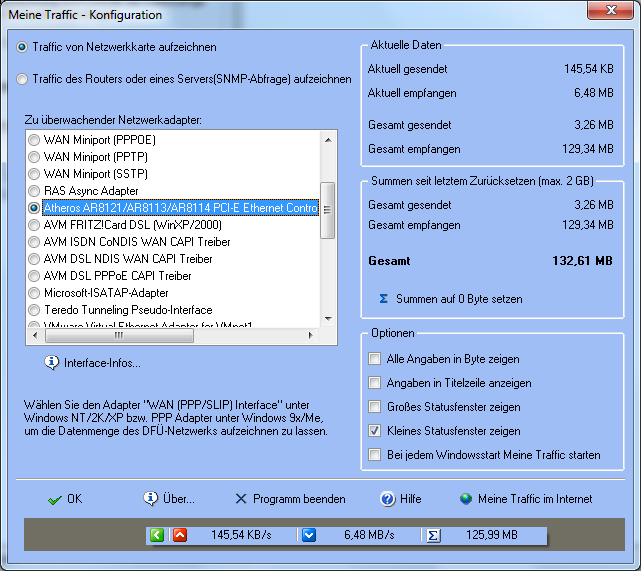Click the adapter list scroll up arrow

tap(328, 140)
